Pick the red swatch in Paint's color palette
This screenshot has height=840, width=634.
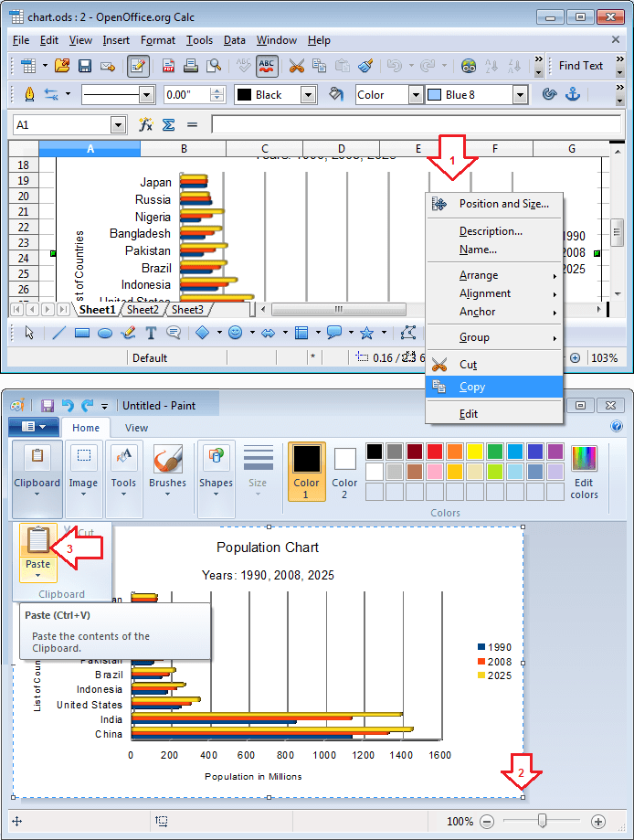(x=434, y=451)
